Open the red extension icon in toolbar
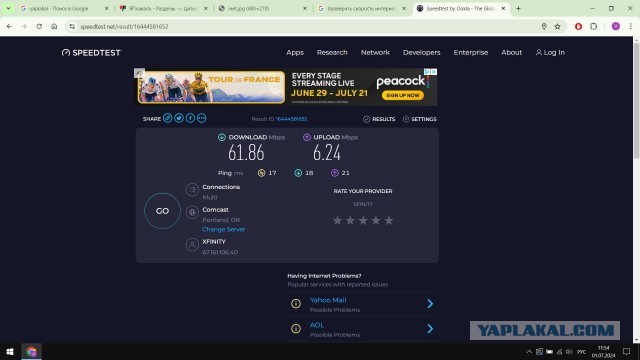The height and width of the screenshot is (360, 640). click(x=578, y=27)
